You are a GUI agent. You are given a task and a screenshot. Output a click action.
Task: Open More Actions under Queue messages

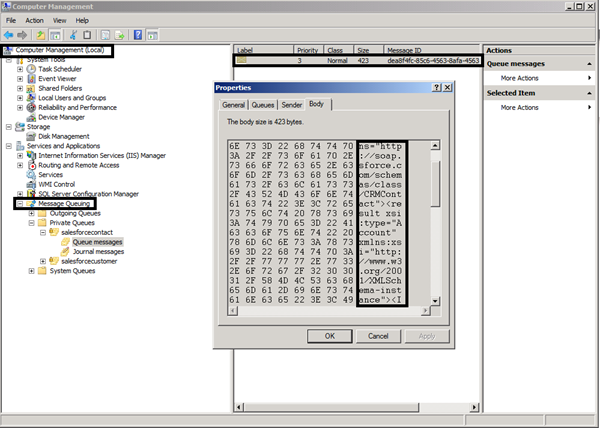click(519, 78)
